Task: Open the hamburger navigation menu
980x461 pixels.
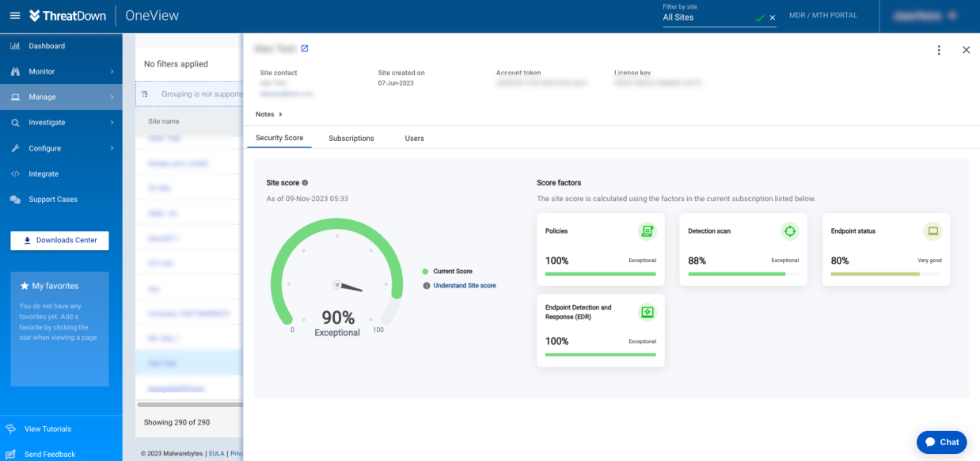Action: click(x=15, y=16)
